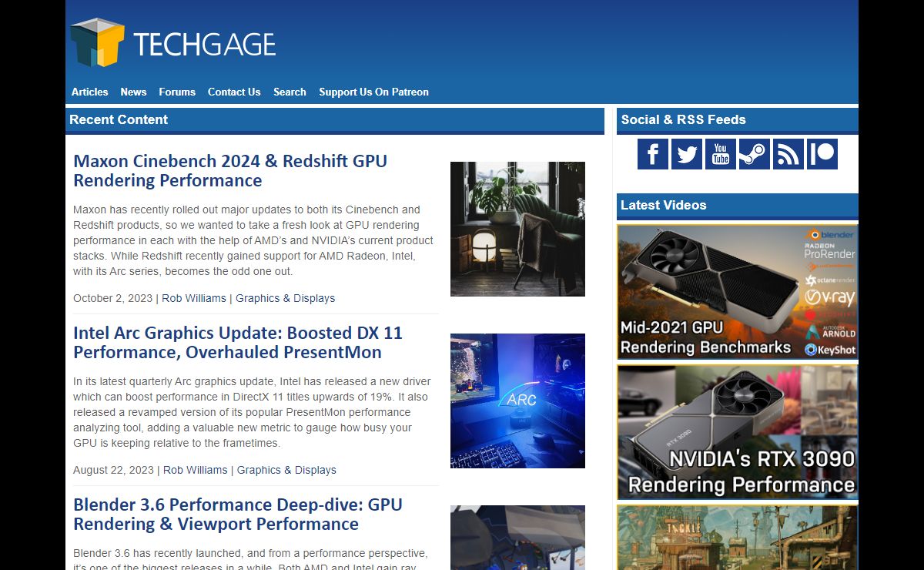Open the Twitter social feed icon
The width and height of the screenshot is (924, 570).
click(687, 154)
